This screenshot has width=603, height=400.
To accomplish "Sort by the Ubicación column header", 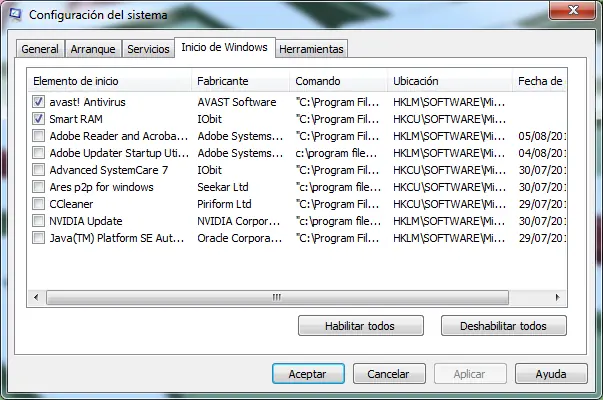I will point(450,81).
